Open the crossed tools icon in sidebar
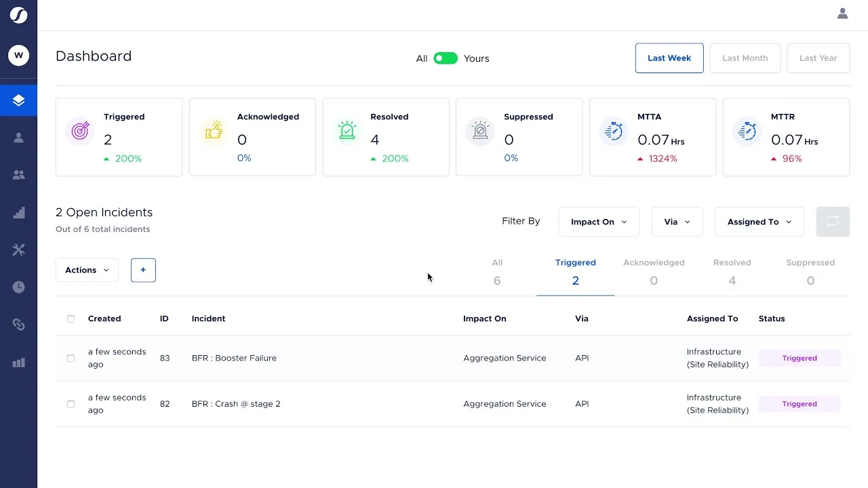This screenshot has width=868, height=488. (x=18, y=250)
